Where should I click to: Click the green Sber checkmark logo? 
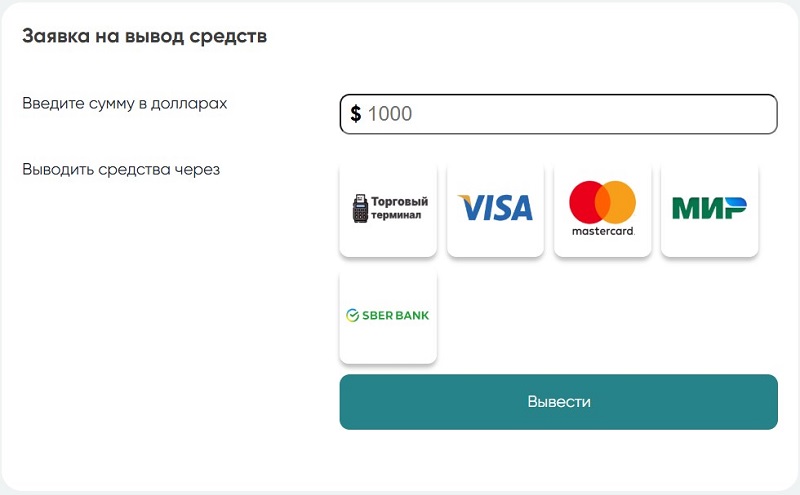point(353,316)
